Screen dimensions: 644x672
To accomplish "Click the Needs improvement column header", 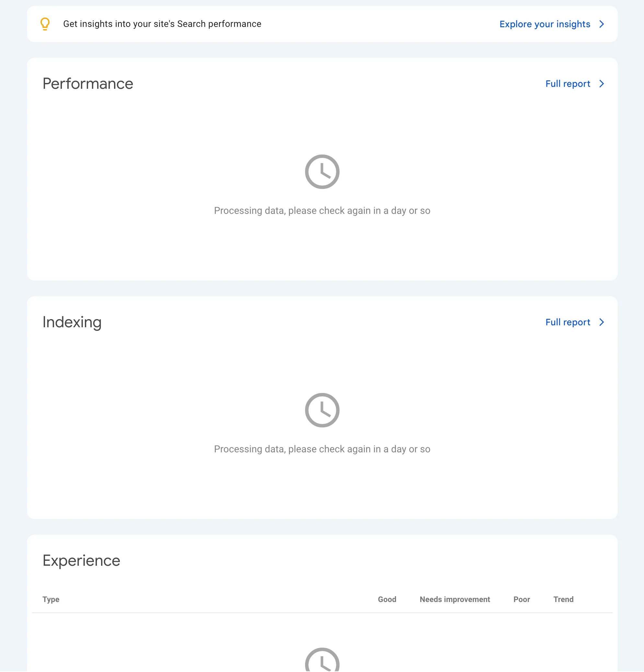I will click(x=454, y=599).
